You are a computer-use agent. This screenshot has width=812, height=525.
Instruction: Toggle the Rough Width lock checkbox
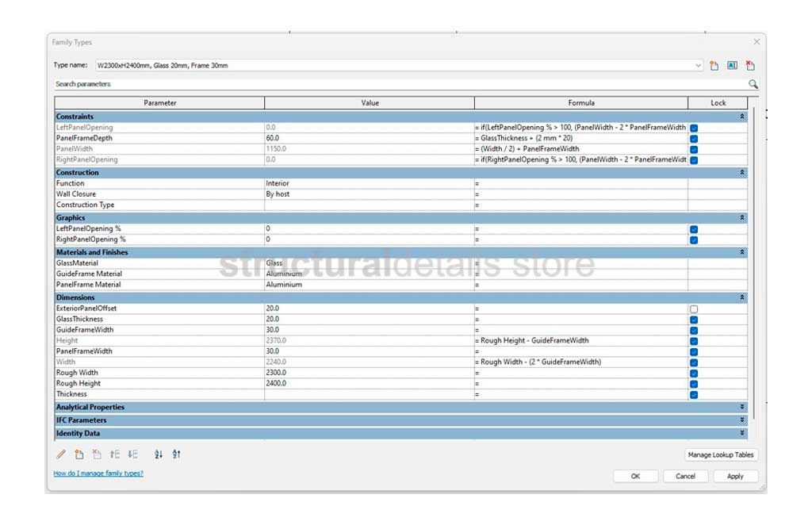click(x=694, y=373)
